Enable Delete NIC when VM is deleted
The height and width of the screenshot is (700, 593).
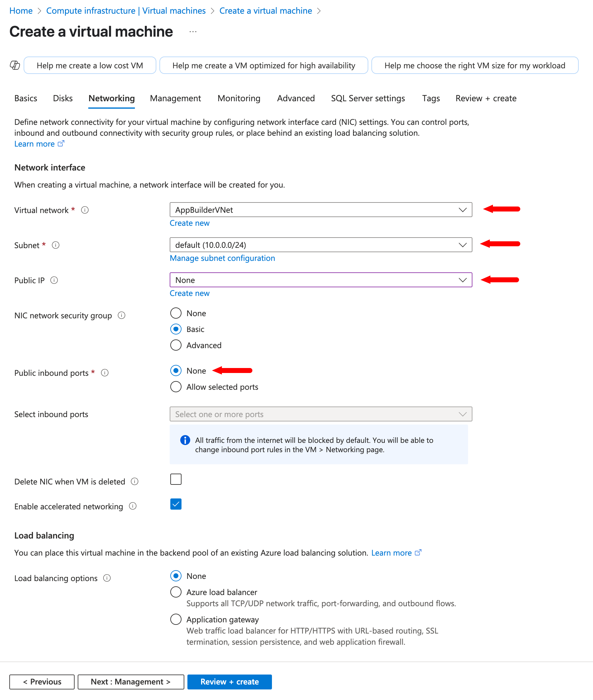(x=176, y=479)
